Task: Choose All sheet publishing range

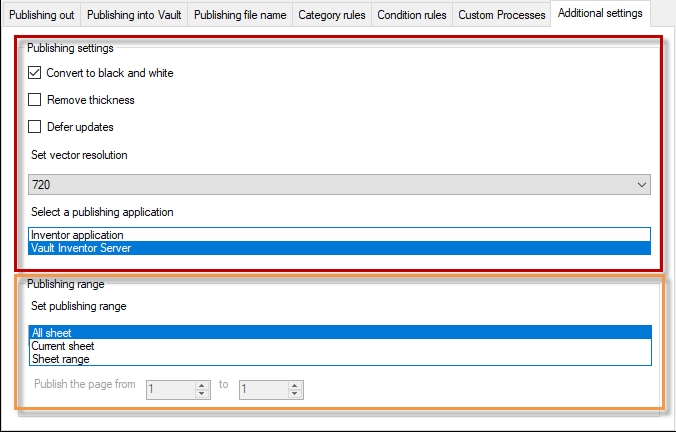Action: pyautogui.click(x=50, y=333)
